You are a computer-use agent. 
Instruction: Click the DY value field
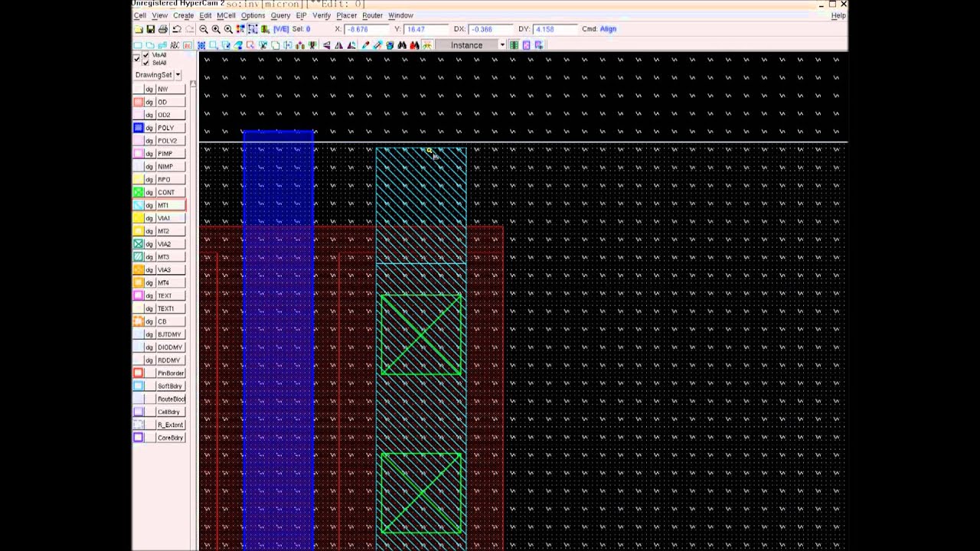click(555, 29)
